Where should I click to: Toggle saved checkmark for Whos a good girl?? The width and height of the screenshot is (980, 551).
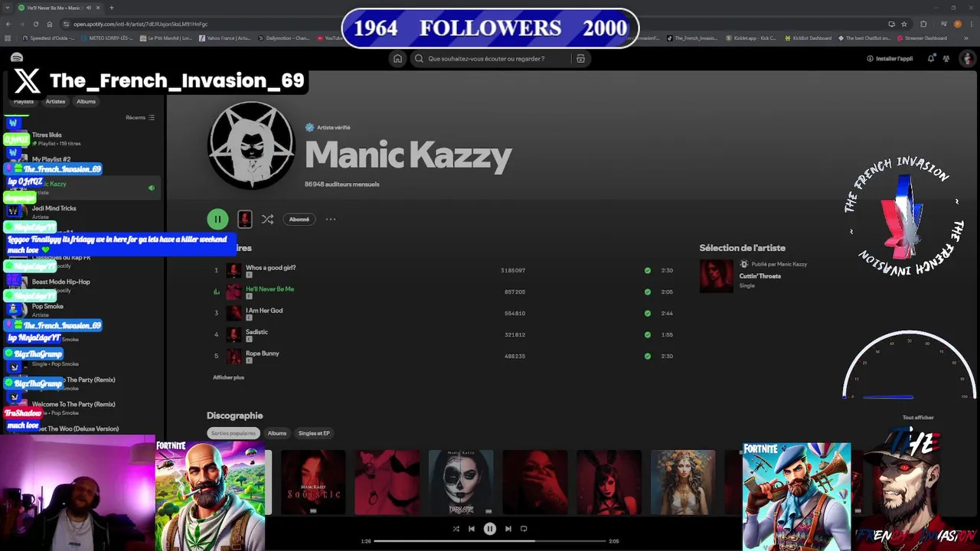(x=648, y=270)
